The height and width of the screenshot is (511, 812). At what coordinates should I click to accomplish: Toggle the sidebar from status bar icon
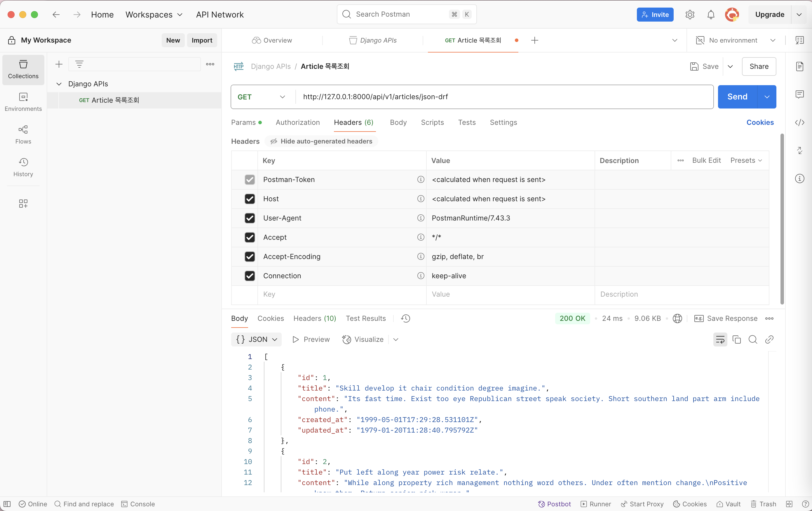[x=7, y=504]
